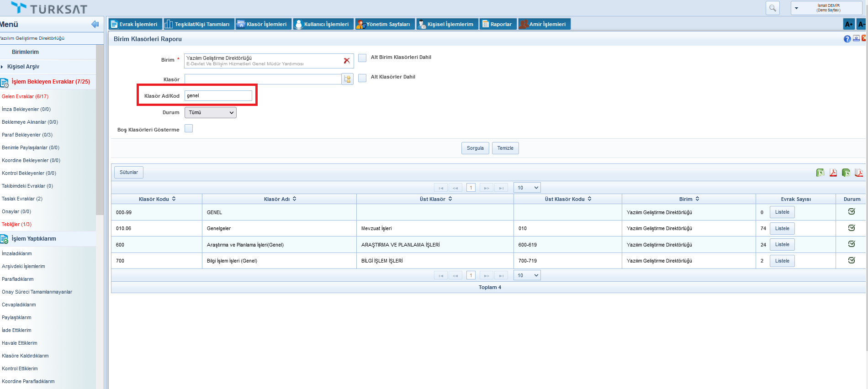Clear Birim field with red X icon
Screen dimensions: 868x389
pyautogui.click(x=347, y=61)
